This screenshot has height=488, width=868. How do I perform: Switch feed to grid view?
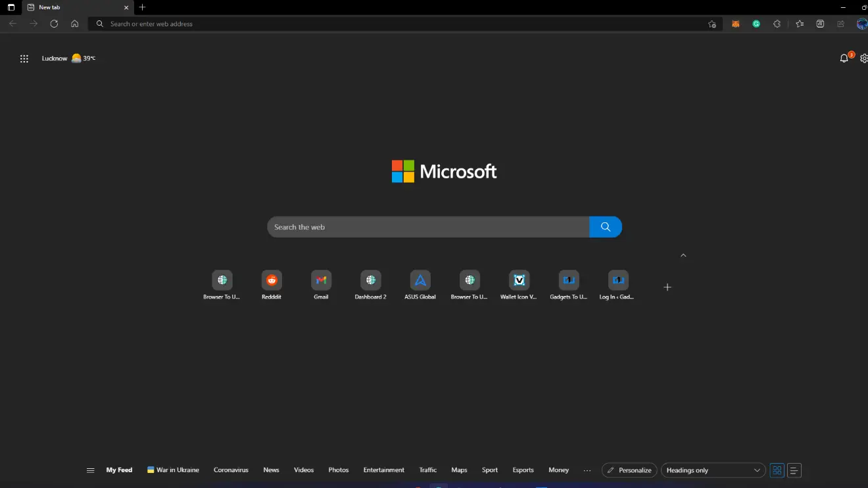point(777,470)
